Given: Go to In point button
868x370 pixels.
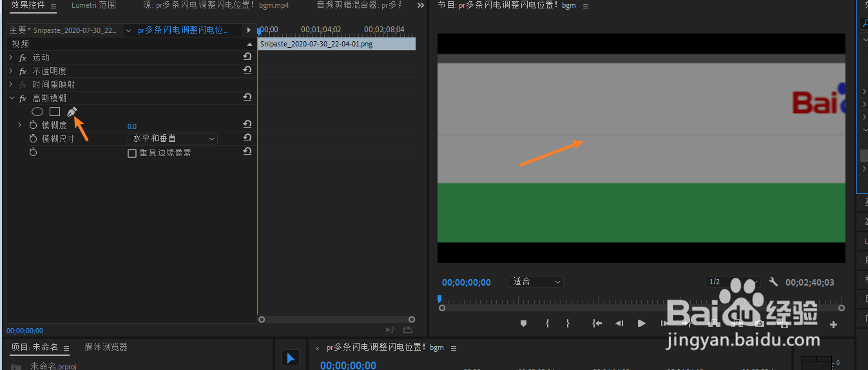Looking at the screenshot, I should click(597, 324).
